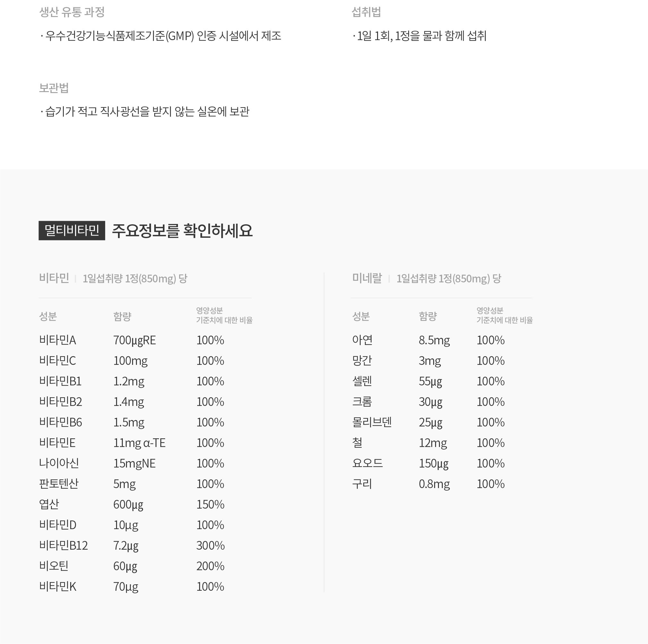This screenshot has width=648, height=644.
Task: Click the 생산 유통 과정 heading
Action: (x=72, y=12)
